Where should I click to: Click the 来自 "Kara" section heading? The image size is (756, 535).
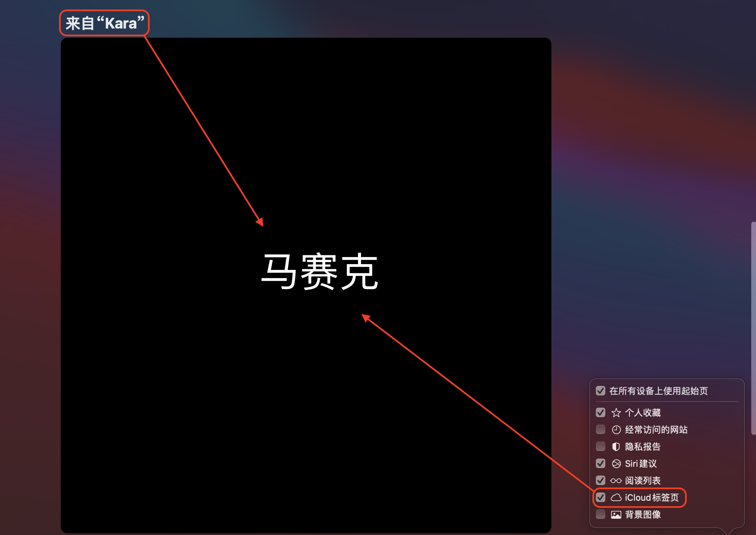(105, 23)
